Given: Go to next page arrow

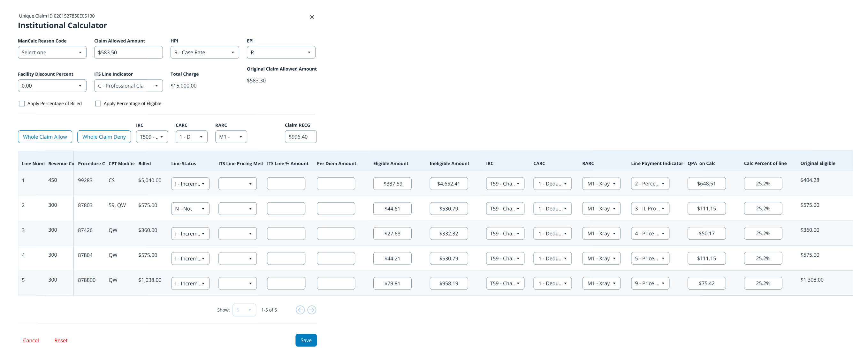Looking at the screenshot, I should point(312,310).
